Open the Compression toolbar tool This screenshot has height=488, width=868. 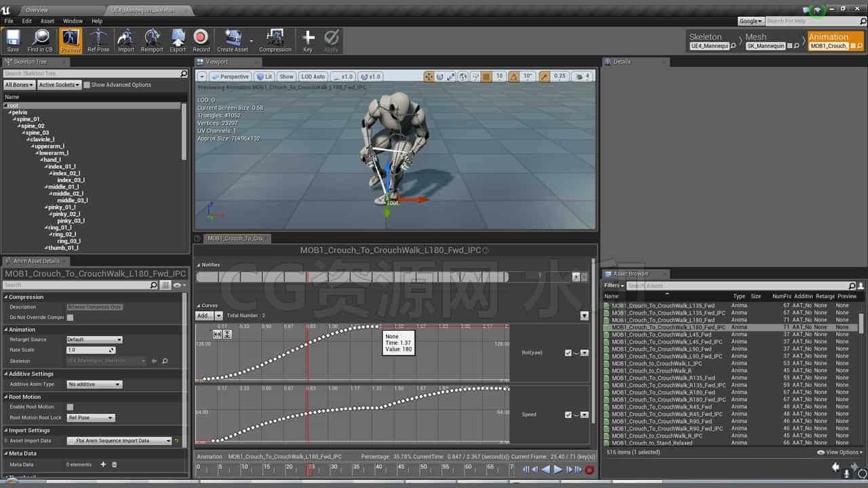275,41
